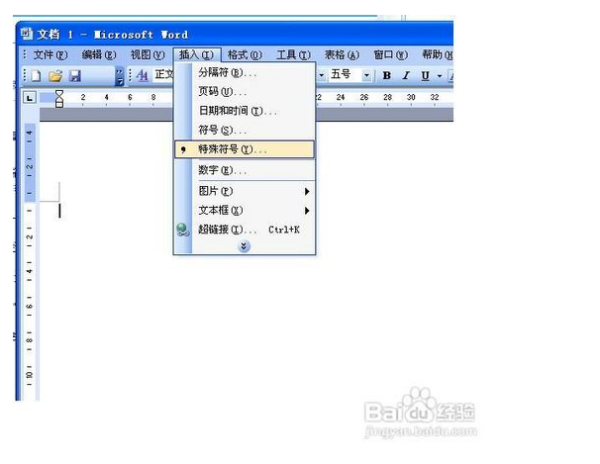Expand the full Insert menu chevrons
This screenshot has width=600, height=464.
pyautogui.click(x=244, y=246)
